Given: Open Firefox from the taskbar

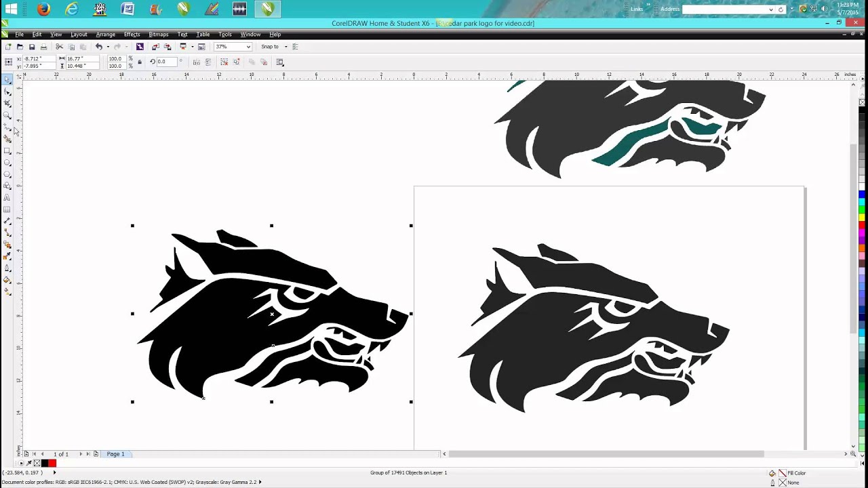Looking at the screenshot, I should (43, 9).
